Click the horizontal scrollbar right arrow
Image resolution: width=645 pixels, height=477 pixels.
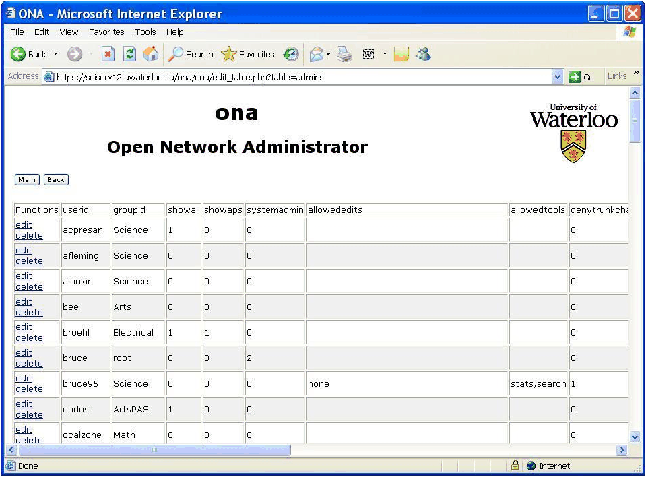click(x=620, y=450)
